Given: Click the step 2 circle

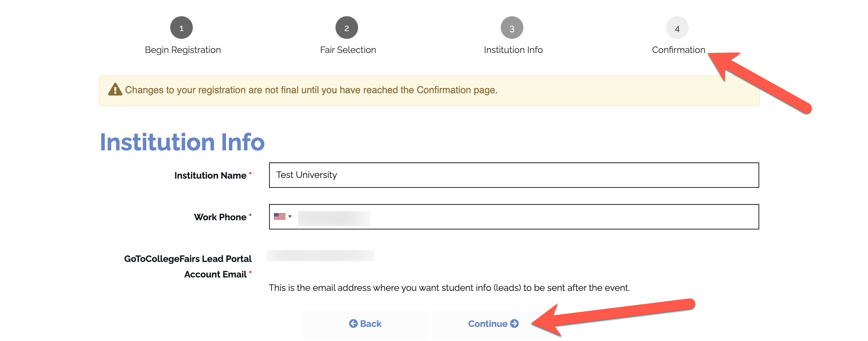Looking at the screenshot, I should pos(346,28).
